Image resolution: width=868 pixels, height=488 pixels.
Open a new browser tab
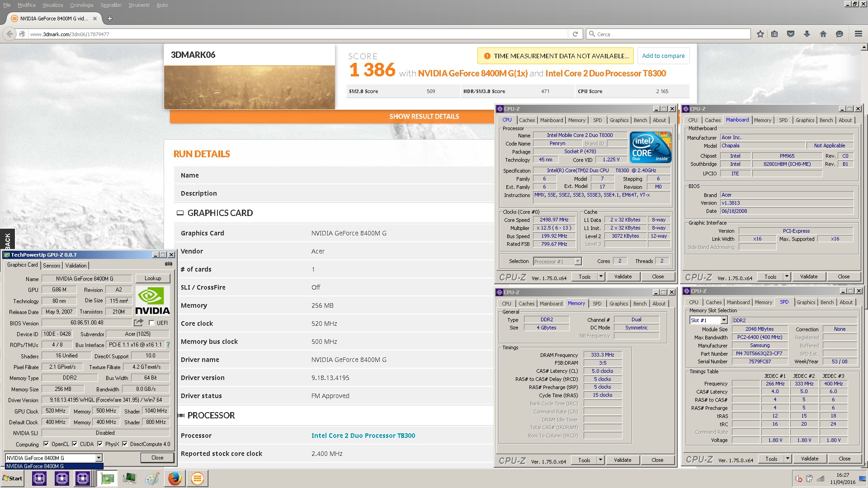[x=110, y=19]
